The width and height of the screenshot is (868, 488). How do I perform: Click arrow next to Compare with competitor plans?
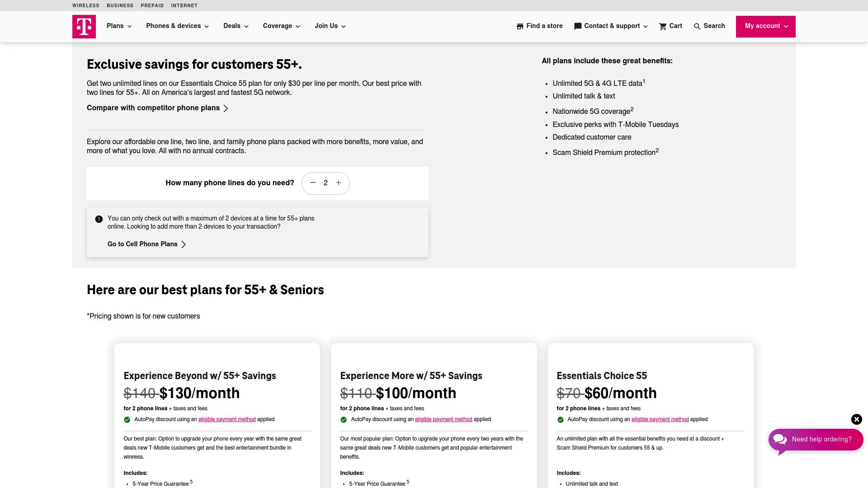(226, 108)
